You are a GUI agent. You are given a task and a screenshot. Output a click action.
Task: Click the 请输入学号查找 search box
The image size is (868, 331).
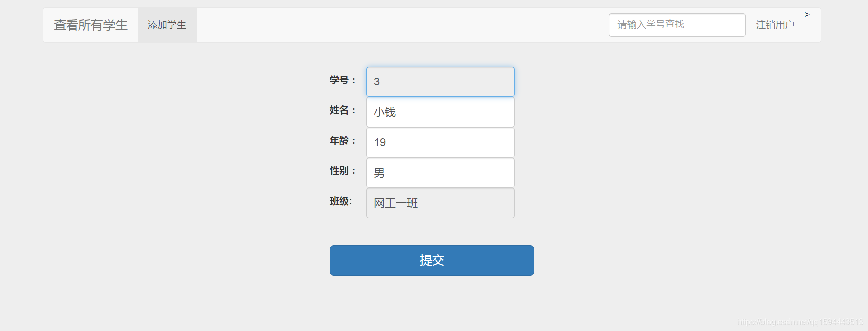(677, 25)
